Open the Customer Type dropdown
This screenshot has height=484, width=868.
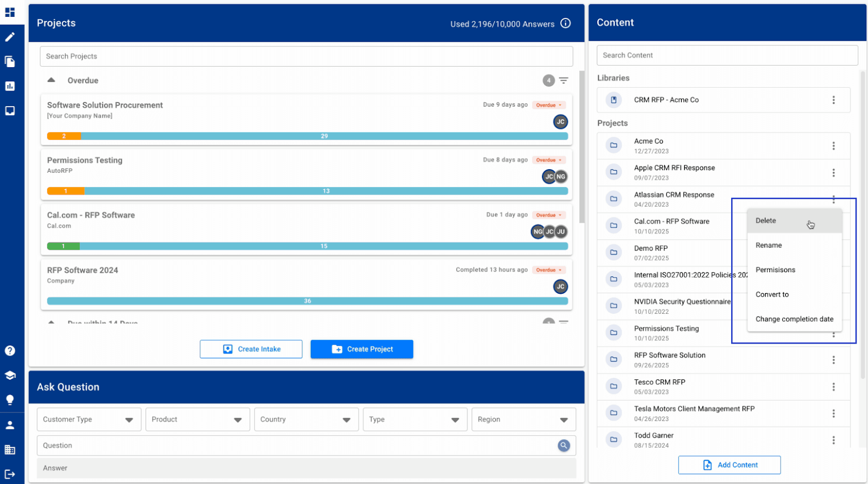(x=89, y=420)
